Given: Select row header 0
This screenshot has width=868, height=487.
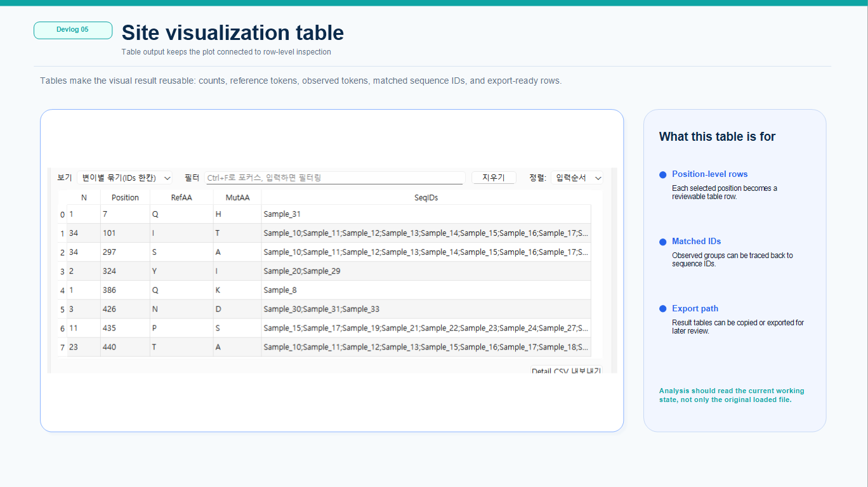Looking at the screenshot, I should tap(62, 214).
